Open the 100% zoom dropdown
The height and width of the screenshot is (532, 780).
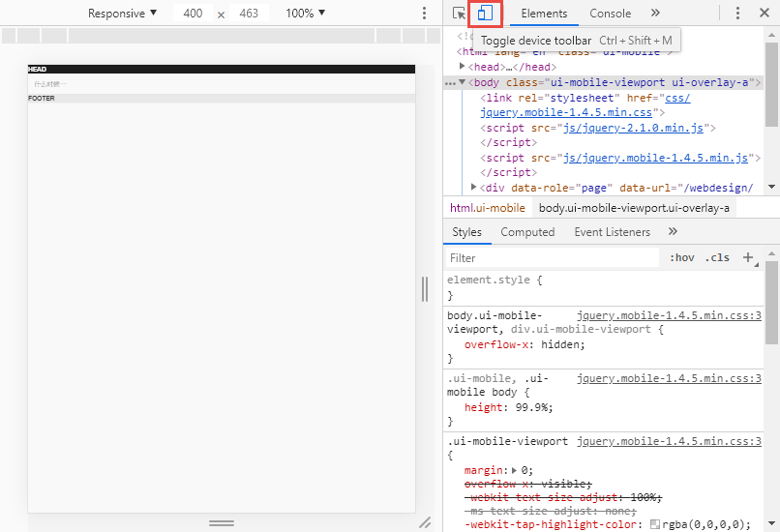[x=306, y=14]
